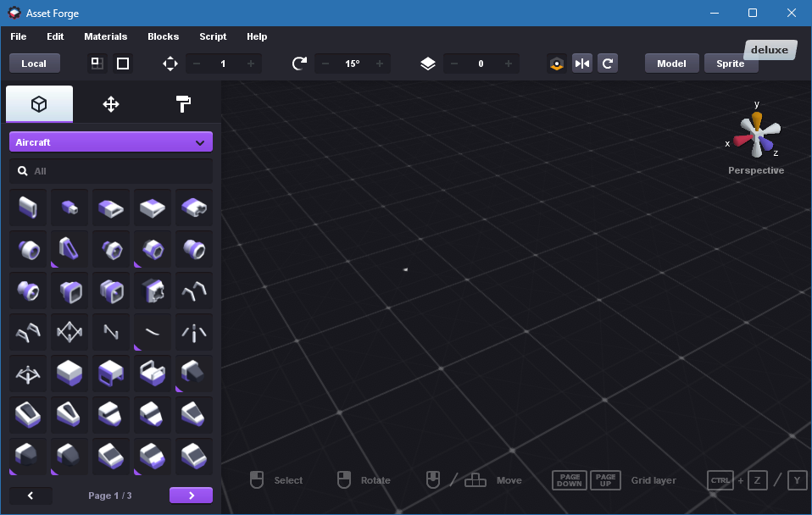Select the dark cockpit canopy block in fifth row

[194, 374]
